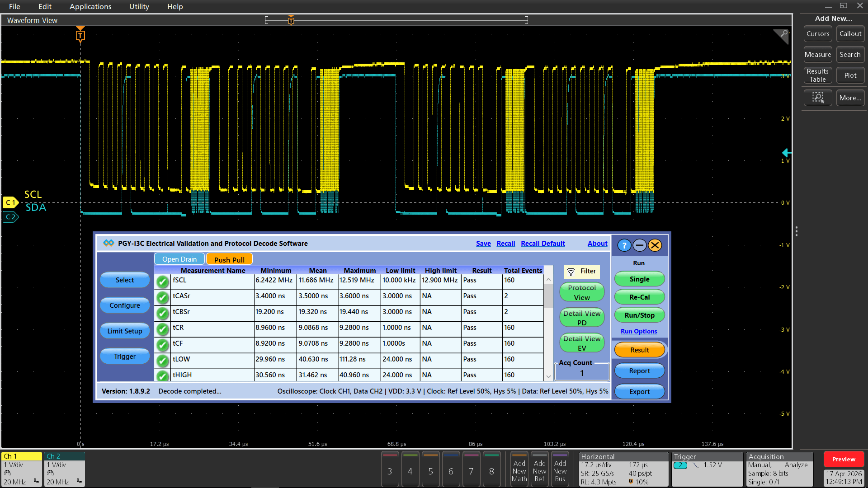Viewport: 868px width, 488px height.
Task: Click the Filter funnel button
Action: [582, 271]
